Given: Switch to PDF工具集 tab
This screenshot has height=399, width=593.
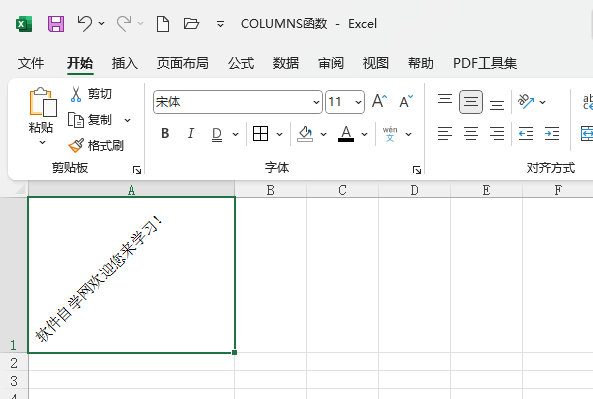Looking at the screenshot, I should pos(485,63).
